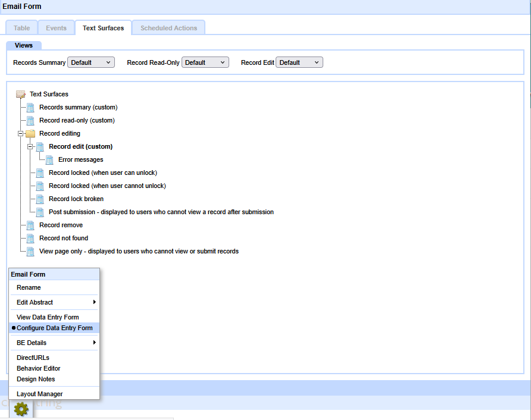Collapse the Record editing folder node

coord(21,133)
